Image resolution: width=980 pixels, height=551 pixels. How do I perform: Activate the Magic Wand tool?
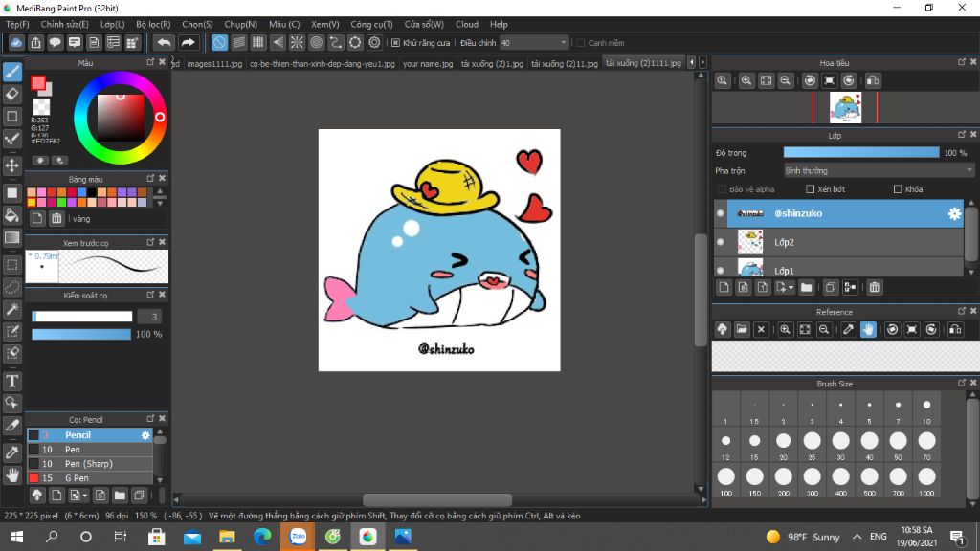(x=11, y=309)
